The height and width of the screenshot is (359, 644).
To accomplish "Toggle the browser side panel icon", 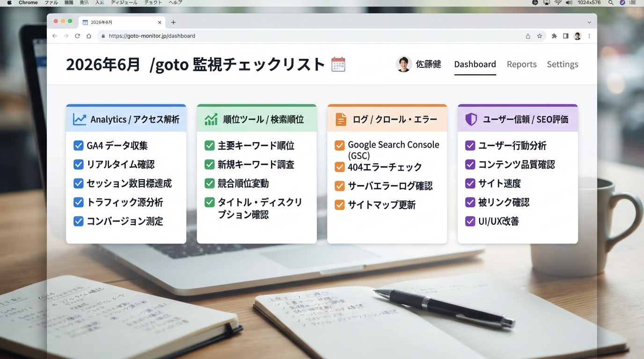I will tap(566, 36).
